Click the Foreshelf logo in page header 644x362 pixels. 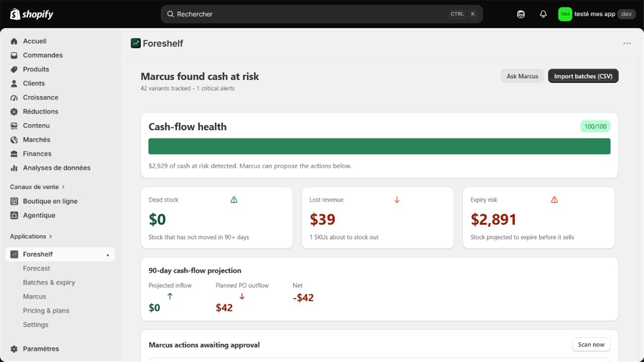pyautogui.click(x=136, y=43)
